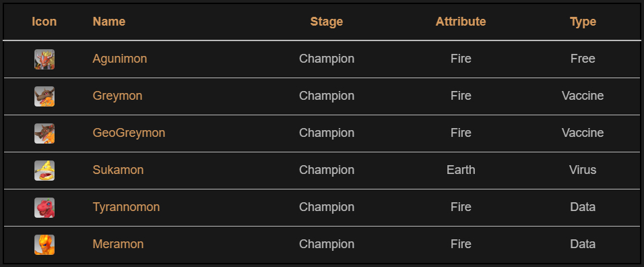This screenshot has height=267, width=644.
Task: Open the Sukamon icon image
Action: [44, 171]
